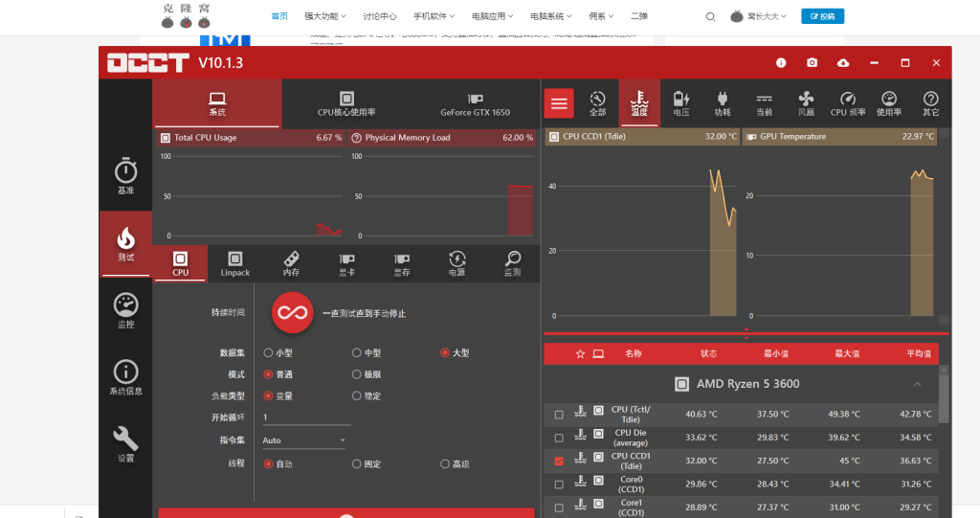Open the user account dropdown in header

coord(759,16)
